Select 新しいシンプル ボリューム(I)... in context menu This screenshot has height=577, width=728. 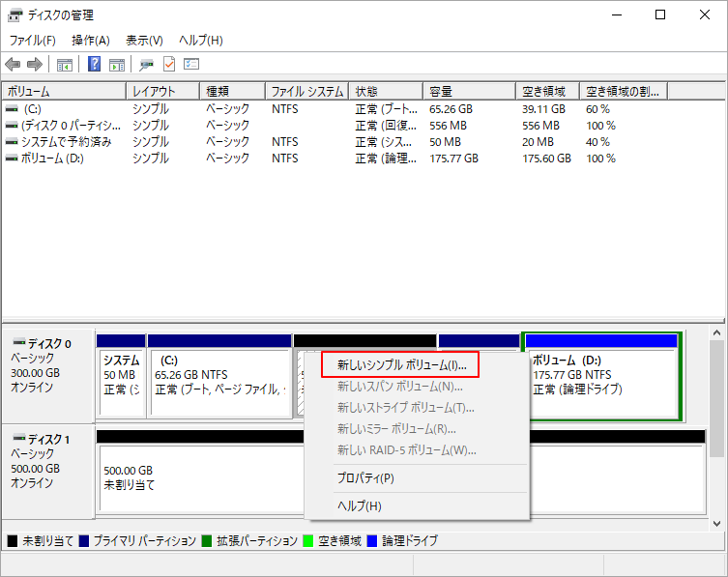click(401, 365)
